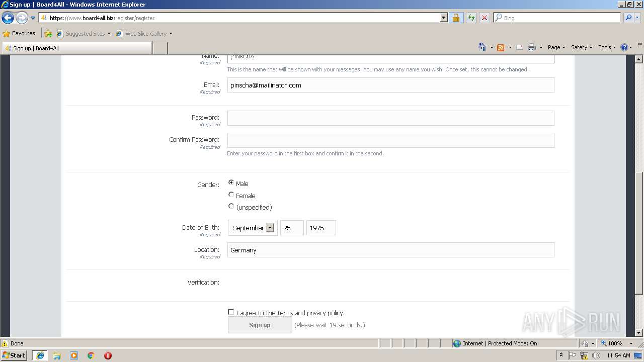Click the browser Forward arrow button

pos(22,18)
